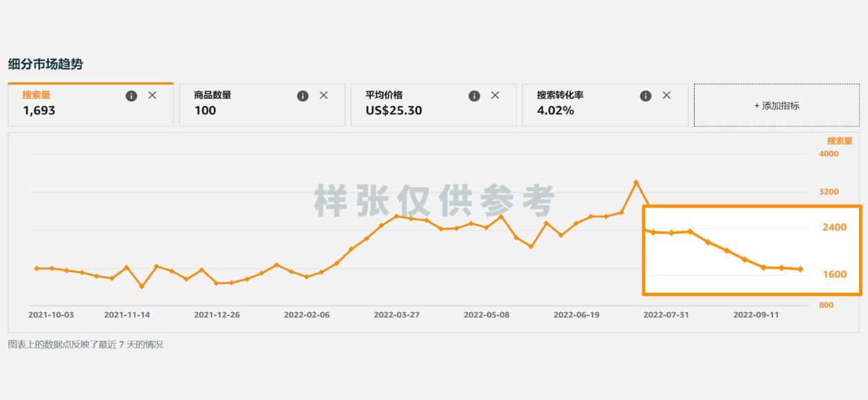Click the peak data point near 3200
The width and height of the screenshot is (868, 400).
pyautogui.click(x=636, y=182)
